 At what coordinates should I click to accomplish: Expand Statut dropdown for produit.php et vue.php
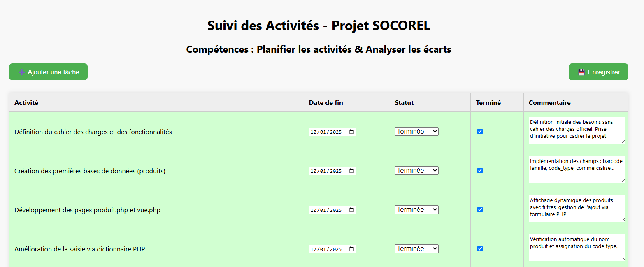tap(416, 210)
